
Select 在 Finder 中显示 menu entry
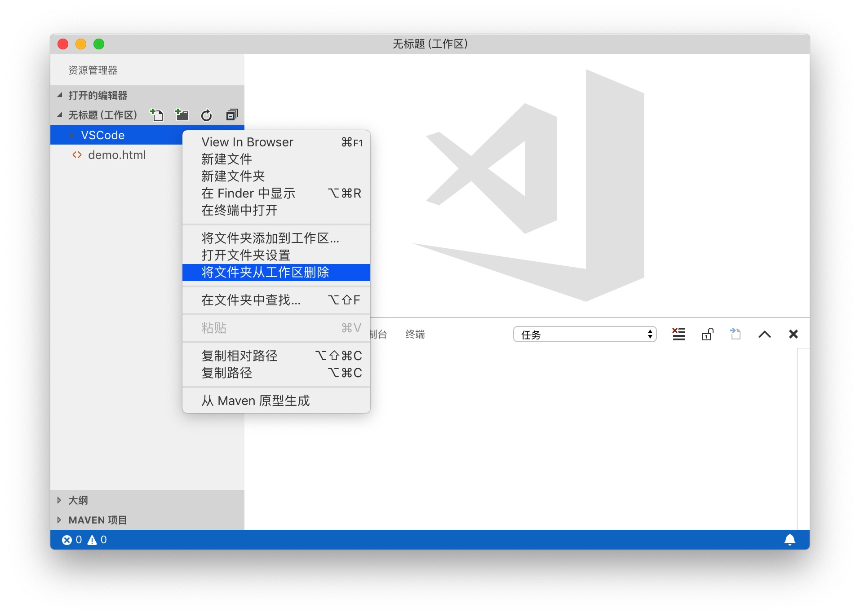(x=276, y=194)
